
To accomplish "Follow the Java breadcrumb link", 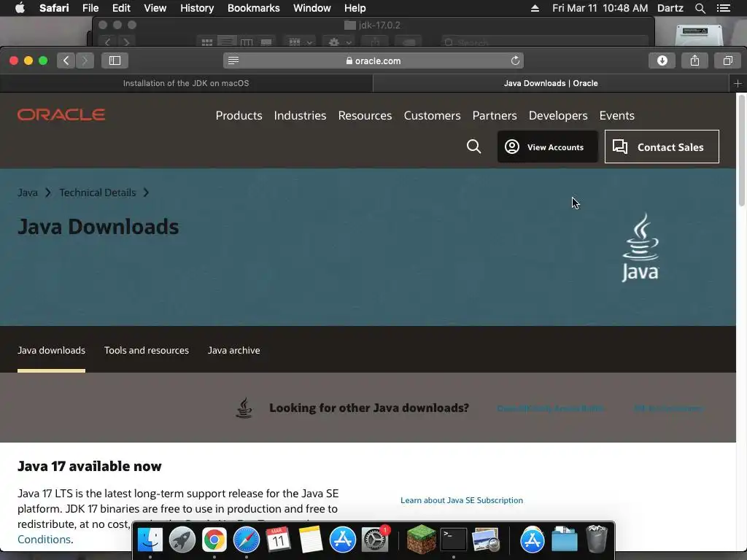I will [x=28, y=192].
